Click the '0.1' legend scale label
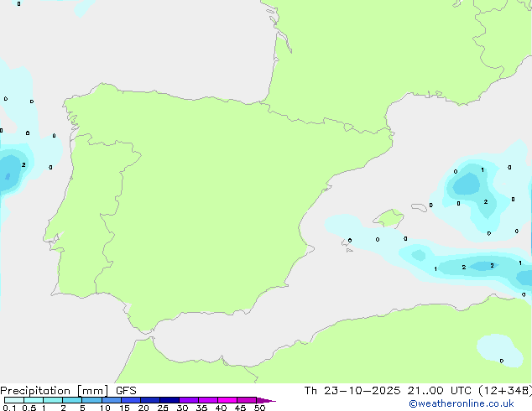 click(x=9, y=408)
